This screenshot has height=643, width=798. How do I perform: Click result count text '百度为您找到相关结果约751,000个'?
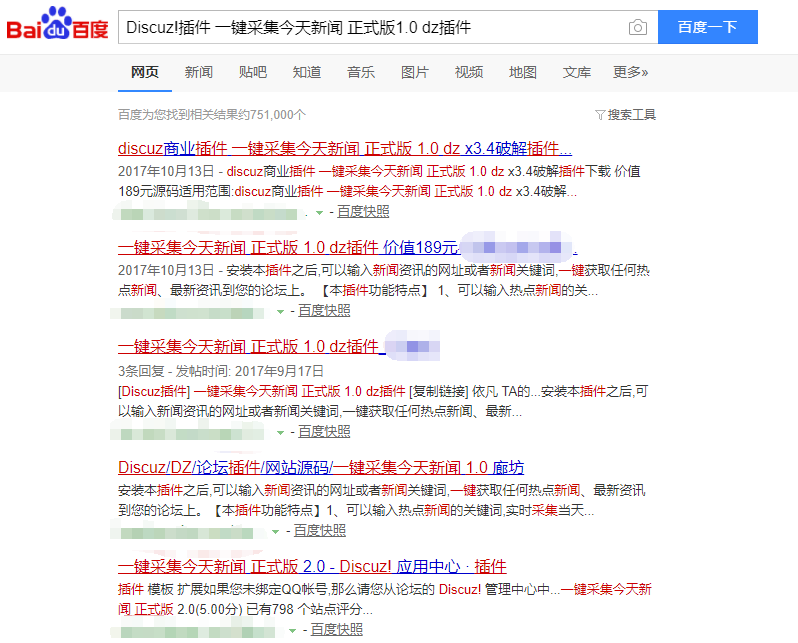(x=212, y=115)
